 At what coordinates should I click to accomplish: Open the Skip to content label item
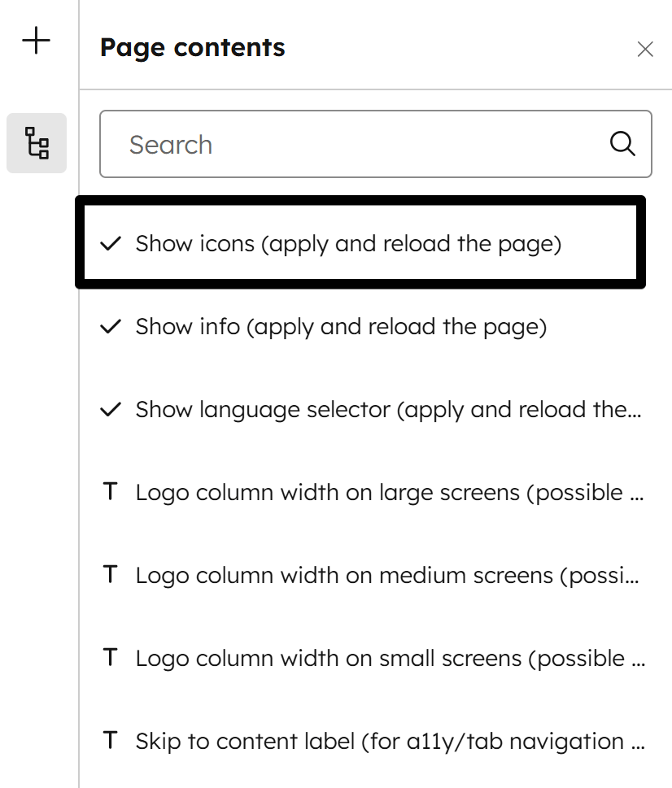[x=389, y=742]
